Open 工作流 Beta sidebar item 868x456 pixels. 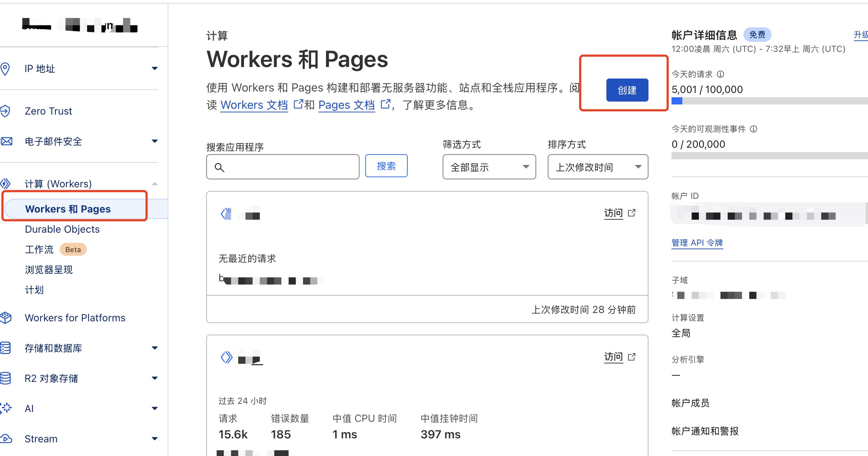39,249
